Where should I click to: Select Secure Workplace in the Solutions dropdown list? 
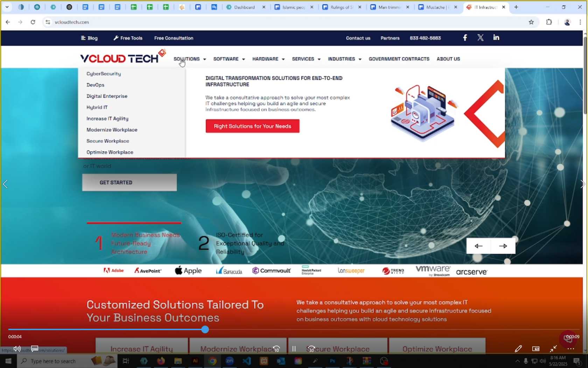pos(108,141)
